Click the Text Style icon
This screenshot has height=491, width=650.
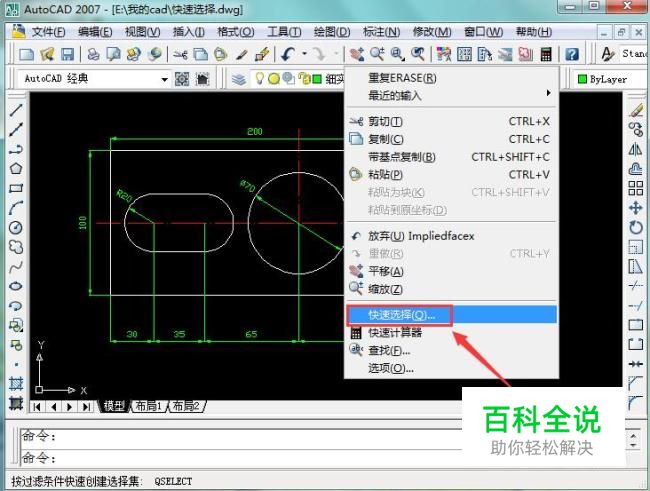[x=608, y=54]
